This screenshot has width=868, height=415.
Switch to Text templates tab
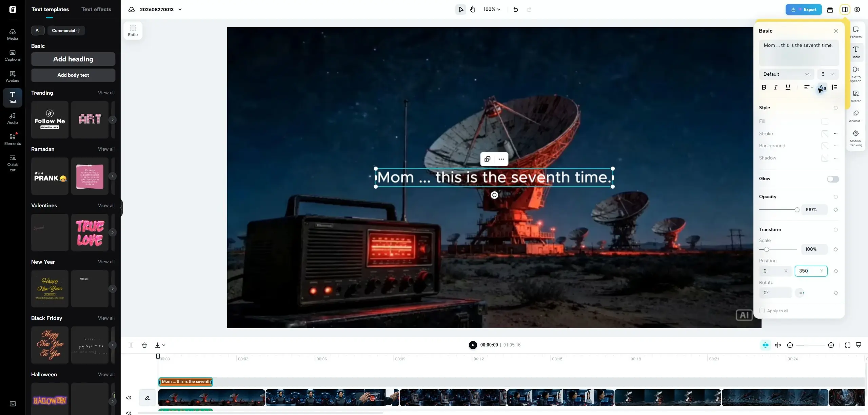(50, 10)
